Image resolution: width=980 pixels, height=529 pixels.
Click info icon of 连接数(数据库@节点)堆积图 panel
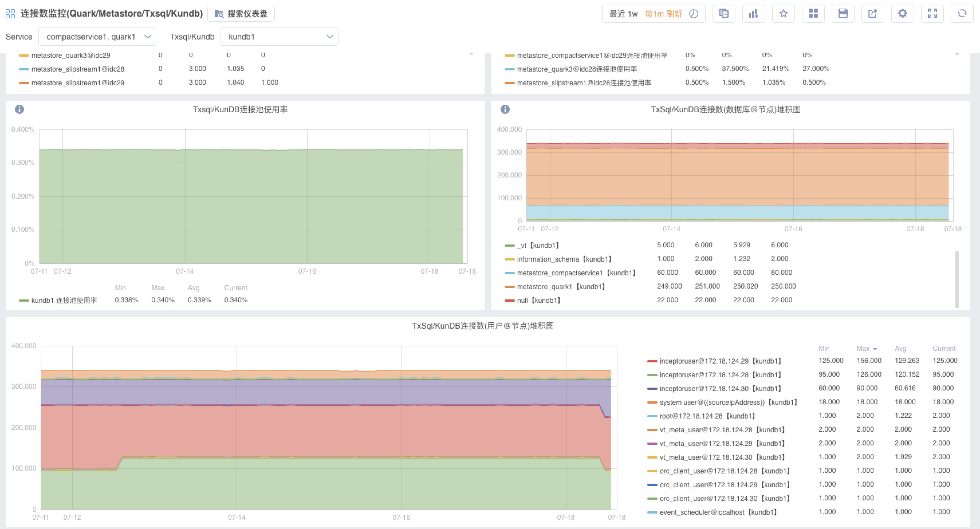[x=505, y=110]
